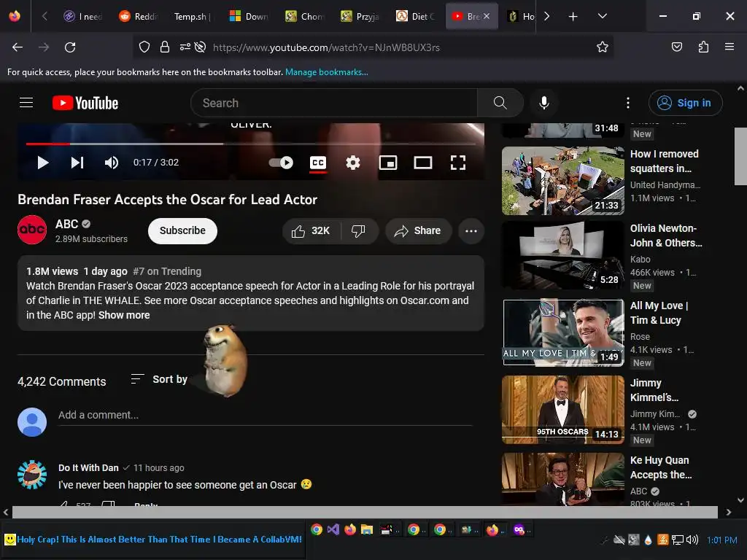The image size is (747, 560).
Task: Enter full screen video mode
Action: point(458,163)
